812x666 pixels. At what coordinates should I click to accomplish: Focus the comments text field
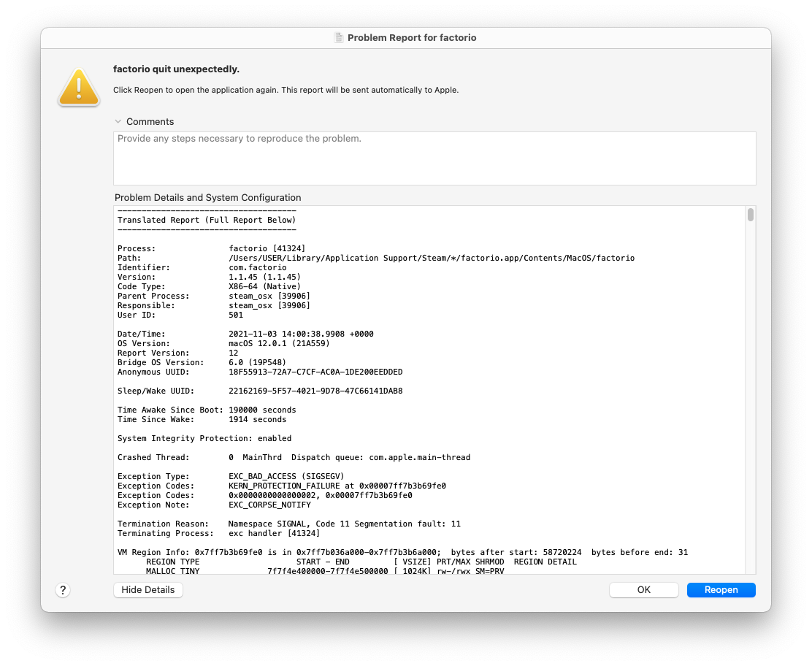[x=434, y=158]
